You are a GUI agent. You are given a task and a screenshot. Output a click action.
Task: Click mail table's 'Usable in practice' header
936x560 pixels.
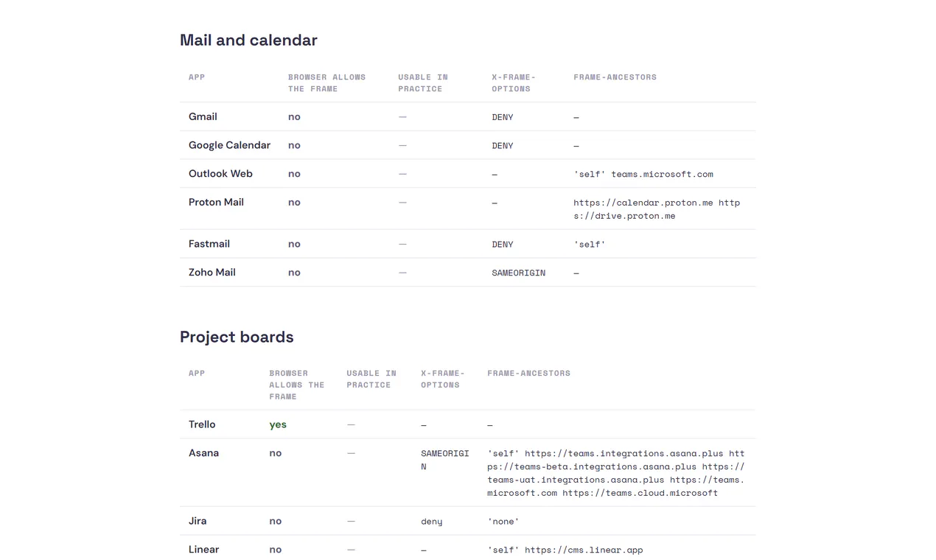pyautogui.click(x=423, y=83)
